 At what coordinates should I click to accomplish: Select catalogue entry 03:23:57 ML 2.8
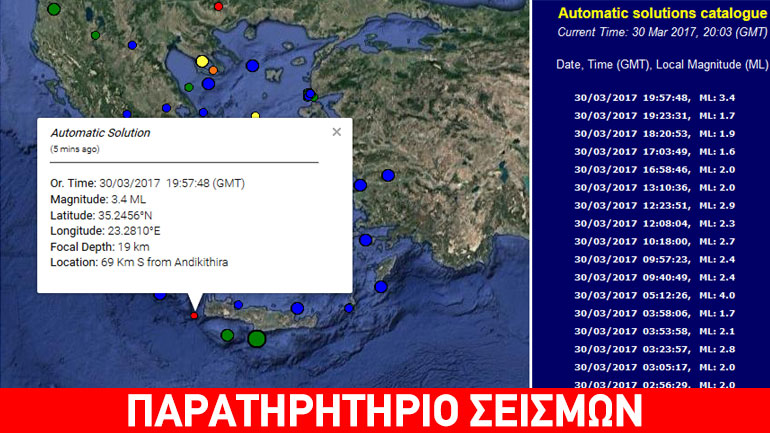(655, 349)
